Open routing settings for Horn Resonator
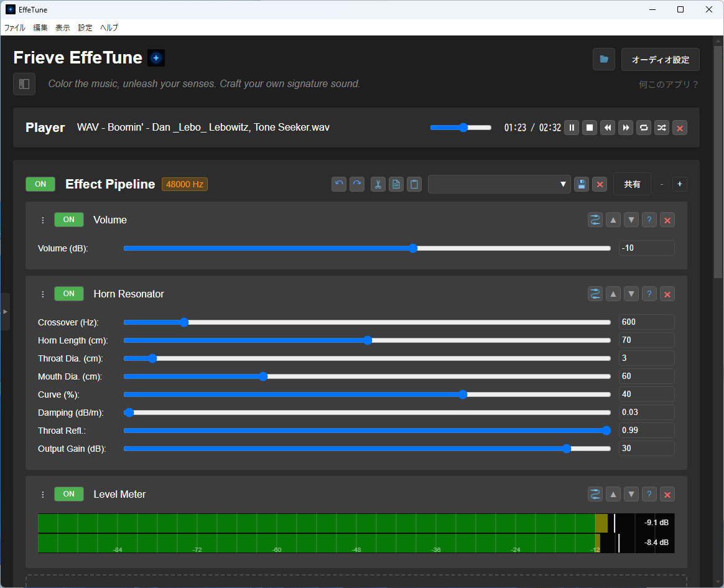 595,294
